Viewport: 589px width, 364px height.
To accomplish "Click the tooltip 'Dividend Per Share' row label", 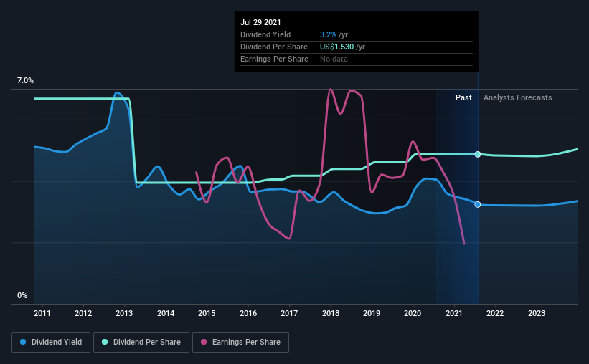I will click(274, 47).
